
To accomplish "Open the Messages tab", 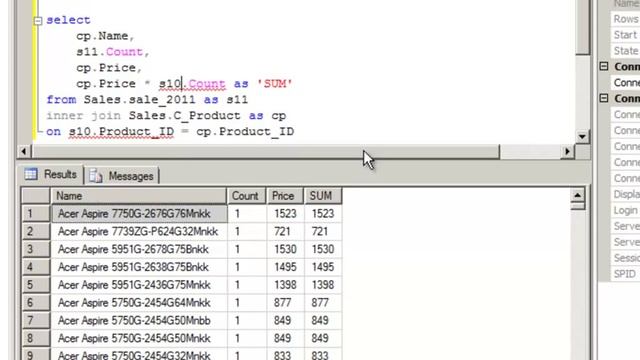I will [122, 176].
